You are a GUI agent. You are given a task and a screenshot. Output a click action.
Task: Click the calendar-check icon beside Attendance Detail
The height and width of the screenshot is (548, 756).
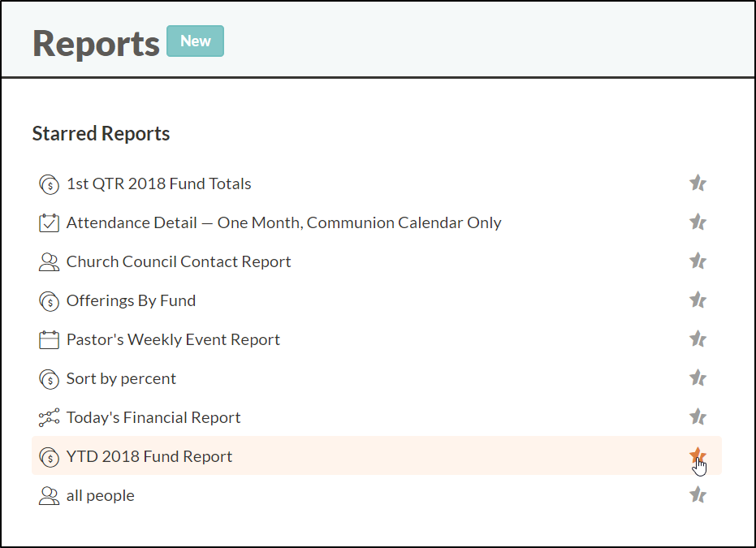[x=49, y=223]
